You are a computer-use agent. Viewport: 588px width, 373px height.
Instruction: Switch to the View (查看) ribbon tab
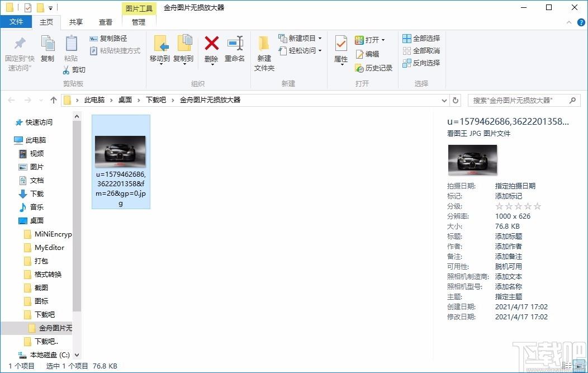click(105, 22)
